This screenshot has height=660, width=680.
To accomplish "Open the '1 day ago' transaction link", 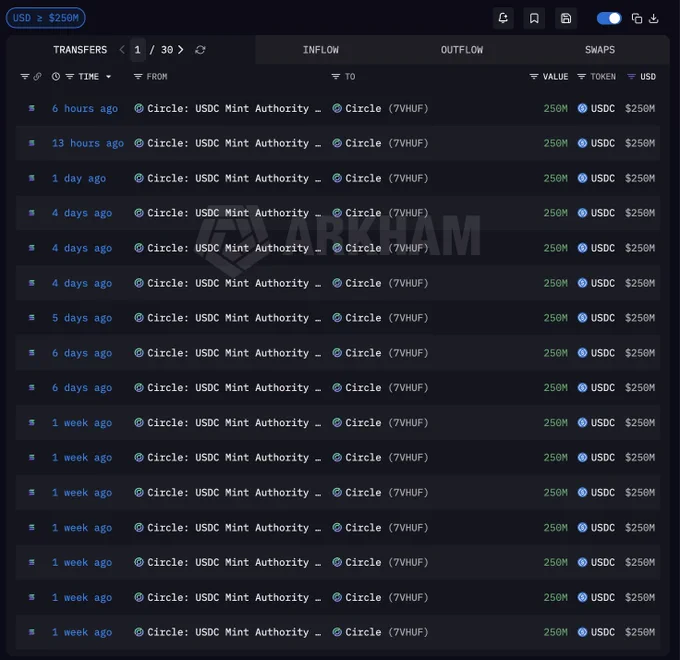I will click(78, 178).
